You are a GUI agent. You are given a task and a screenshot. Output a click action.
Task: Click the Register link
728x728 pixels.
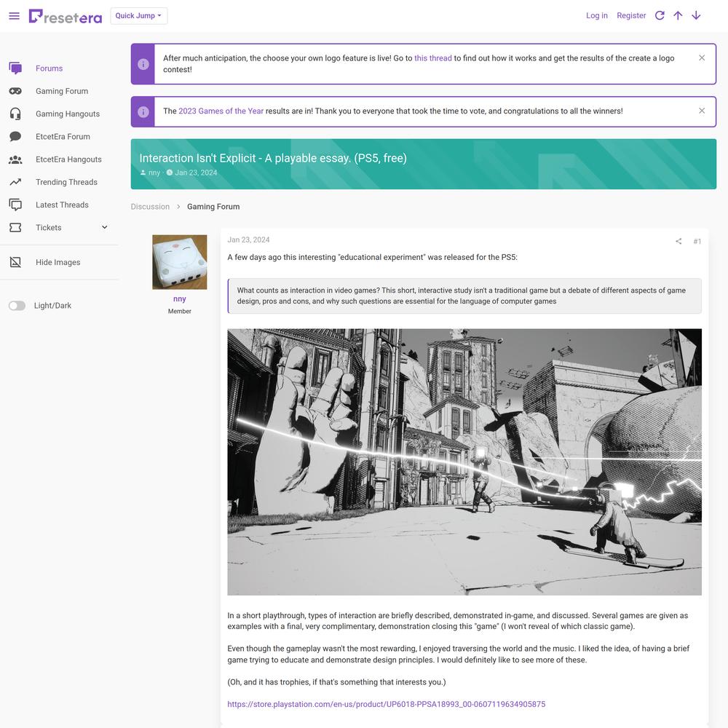[631, 16]
